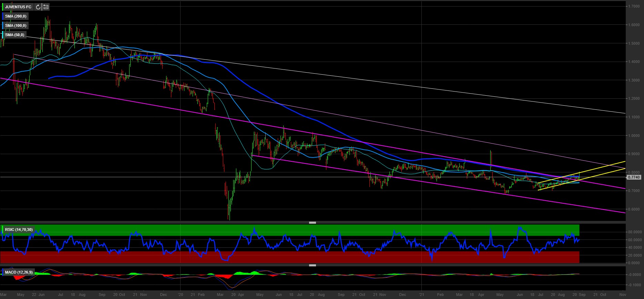Click the green color bar of JUVENTUS FC
Image resolution: width=644 pixels, height=299 pixels.
[3, 7]
